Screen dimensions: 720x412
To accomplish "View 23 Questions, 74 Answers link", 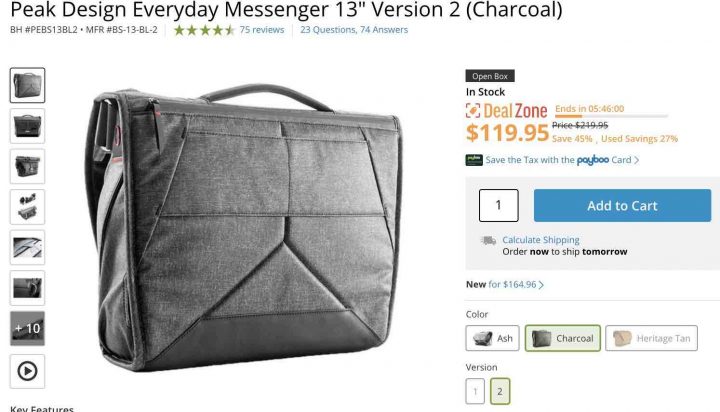I will [x=354, y=30].
